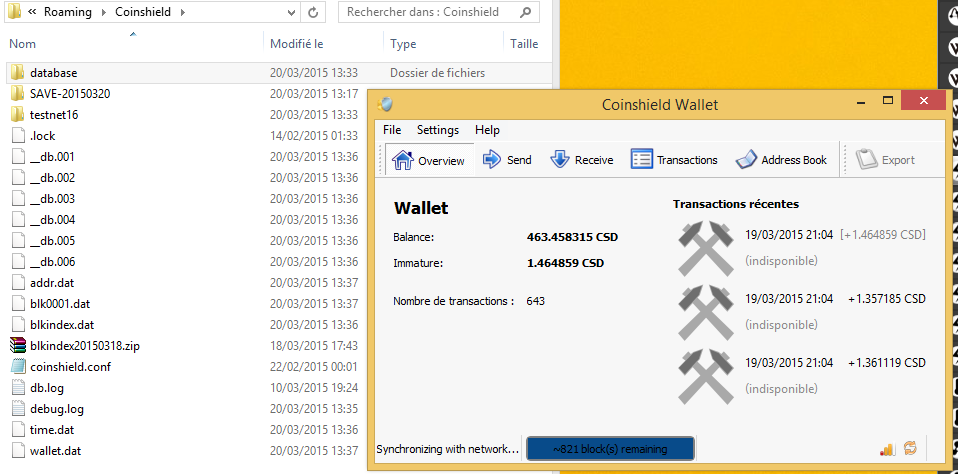Image resolution: width=958 pixels, height=474 pixels.
Task: Select the __db.006 file
Action: [x=53, y=262]
